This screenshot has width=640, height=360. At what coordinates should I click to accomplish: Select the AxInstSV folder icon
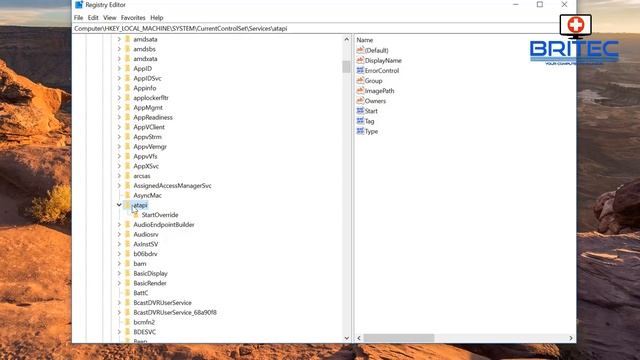click(127, 244)
